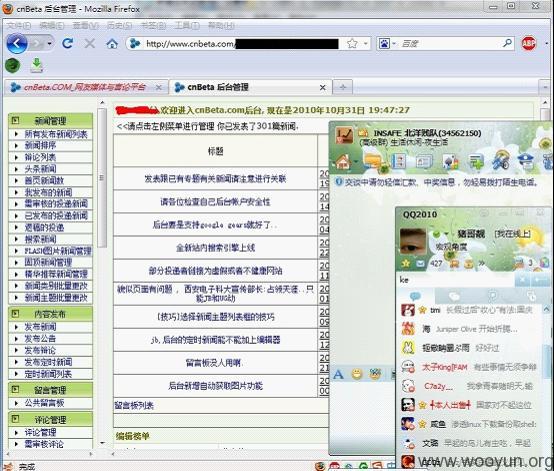Click the QQ contact search field
554x471 pixels.
tap(456, 280)
